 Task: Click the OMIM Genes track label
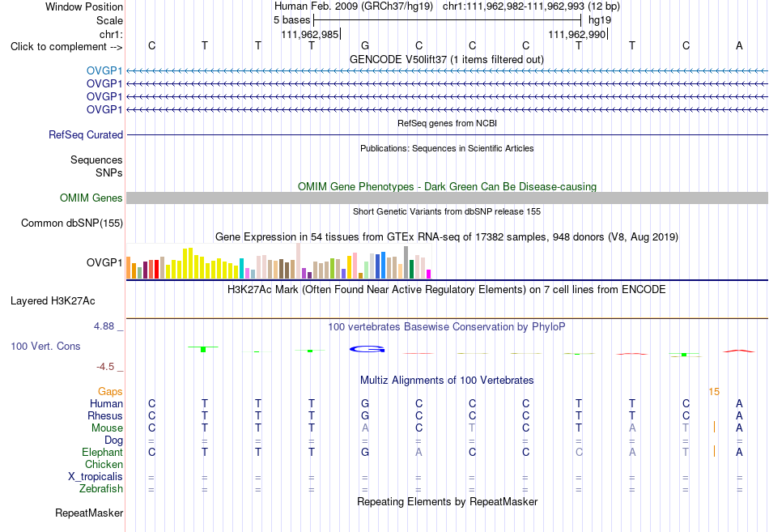click(91, 198)
